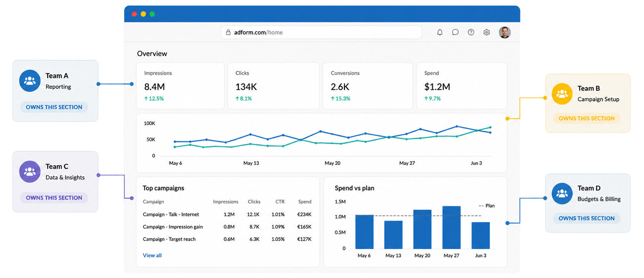Click the Team B group icon
Image resolution: width=644 pixels, height=278 pixels.
(x=562, y=94)
